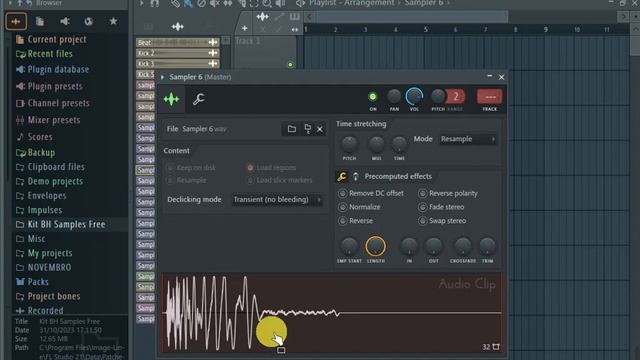Screen dimensions: 640x360
Task: Remove the loaded sample with X icon
Action: (x=320, y=129)
